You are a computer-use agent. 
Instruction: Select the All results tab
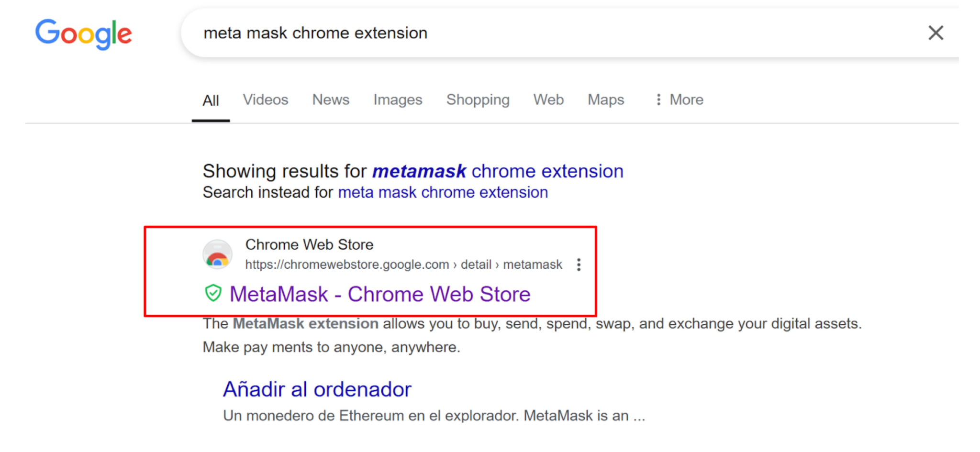click(211, 100)
